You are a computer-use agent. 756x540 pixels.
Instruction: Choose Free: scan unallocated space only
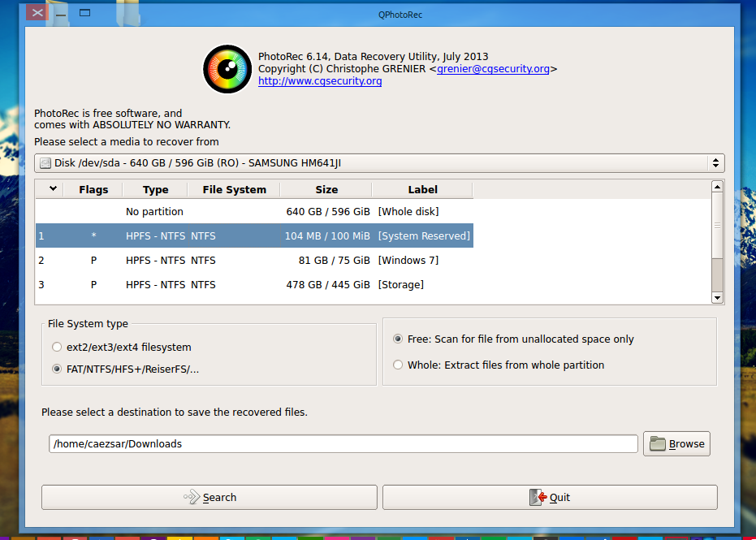(513, 339)
